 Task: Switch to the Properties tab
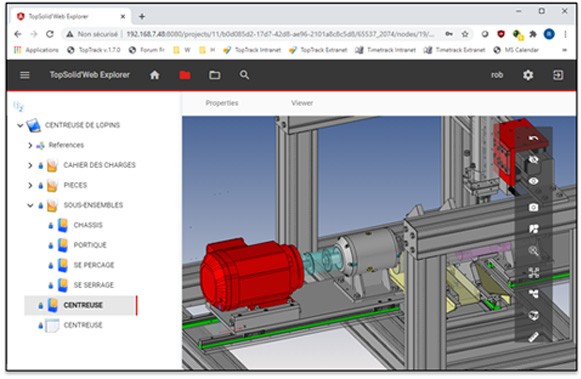(x=222, y=103)
